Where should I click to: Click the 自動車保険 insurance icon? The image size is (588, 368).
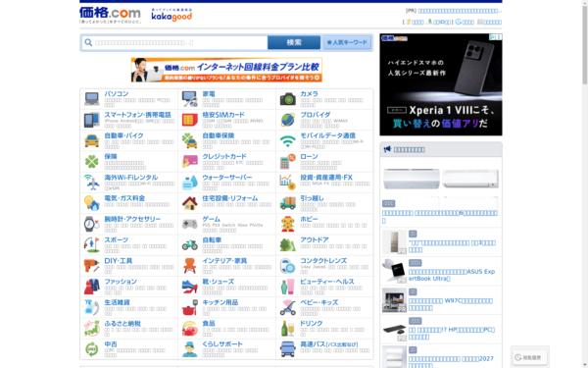(190, 140)
